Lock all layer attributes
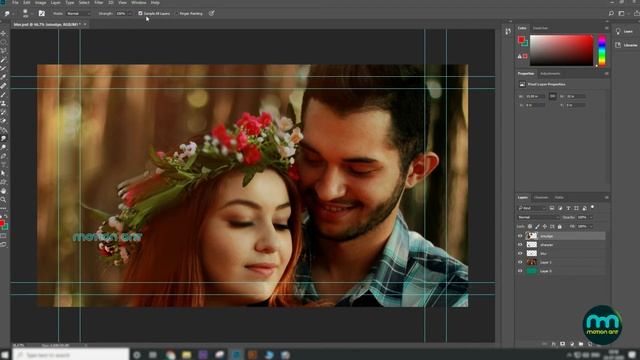 [560, 226]
